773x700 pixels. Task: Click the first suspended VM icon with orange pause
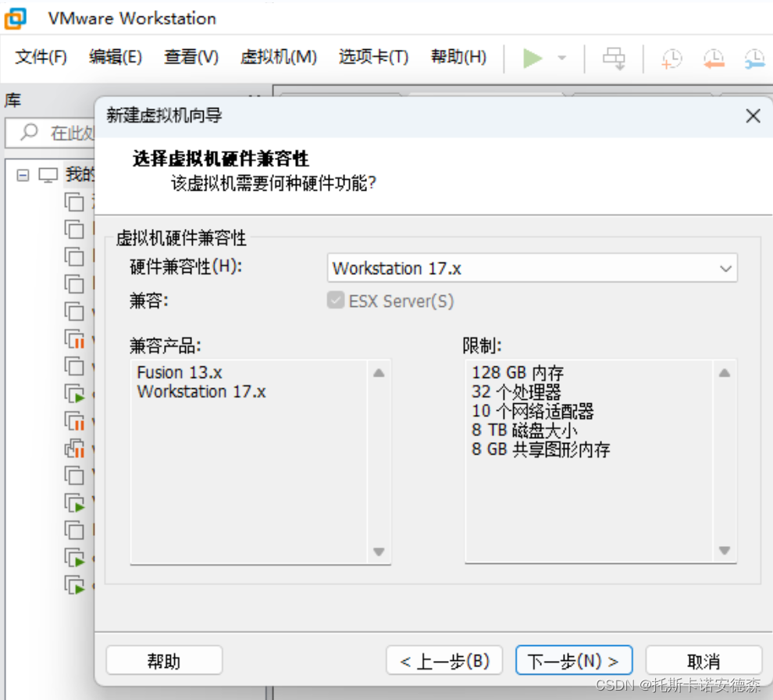tap(74, 339)
